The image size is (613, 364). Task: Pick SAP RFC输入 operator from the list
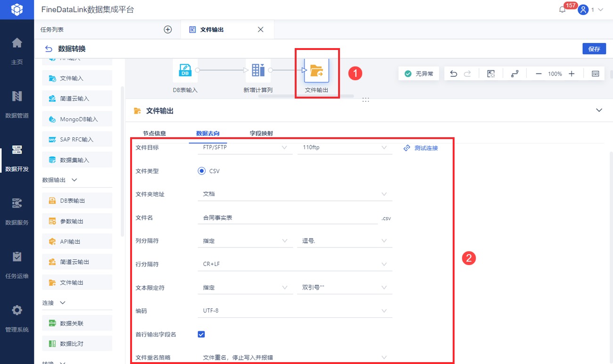pyautogui.click(x=77, y=140)
